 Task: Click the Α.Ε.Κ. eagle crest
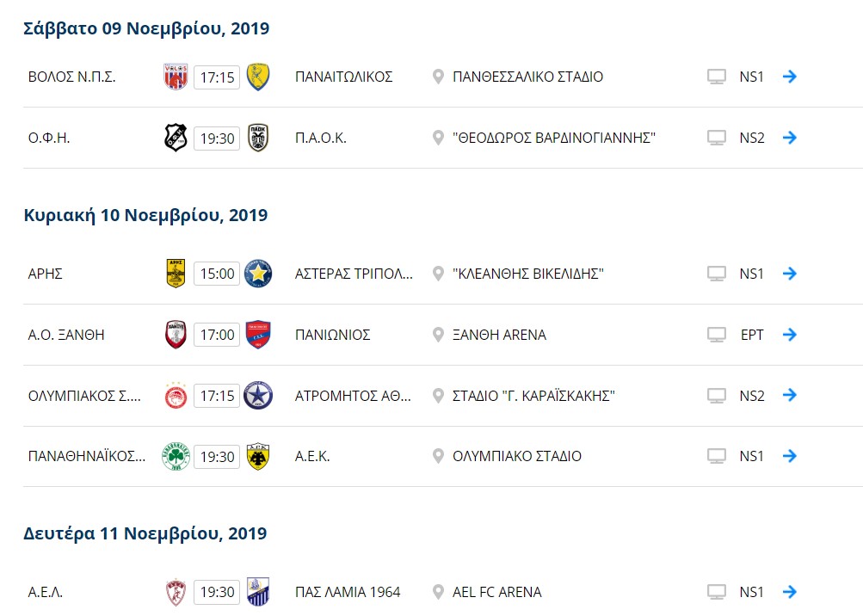[257, 456]
